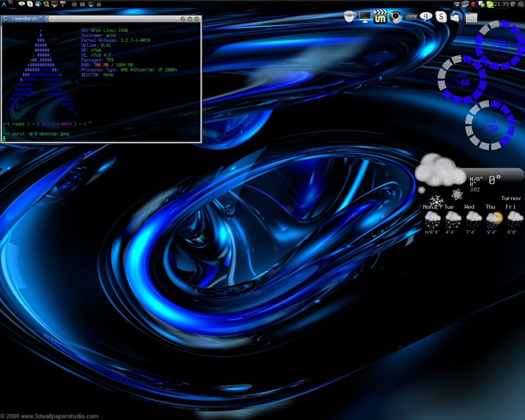
Task: Launch Chromium browser from the dock
Action: click(x=395, y=17)
